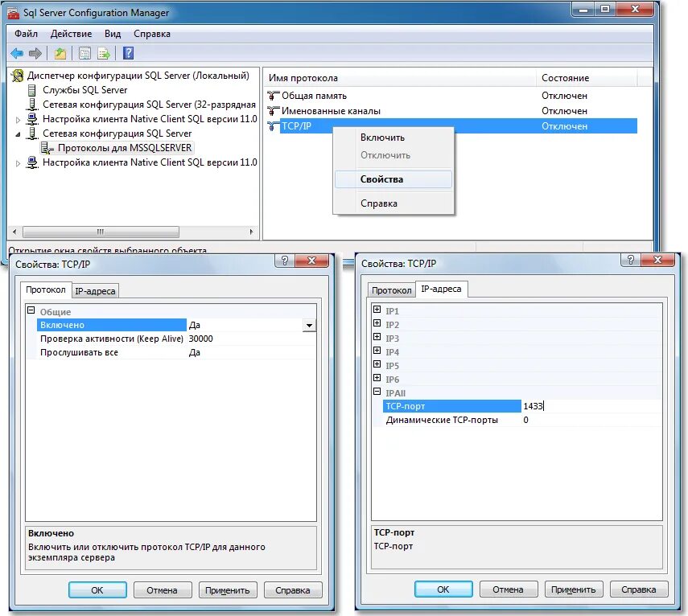Select IP-адреса tab in right dialog
Viewport: 688px width, 616px height.
click(x=441, y=289)
